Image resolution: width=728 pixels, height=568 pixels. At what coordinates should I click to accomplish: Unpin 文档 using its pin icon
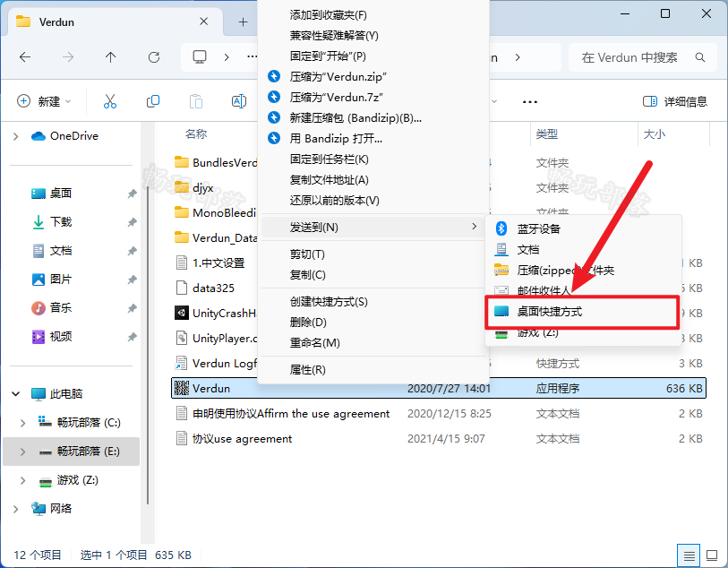click(x=133, y=251)
